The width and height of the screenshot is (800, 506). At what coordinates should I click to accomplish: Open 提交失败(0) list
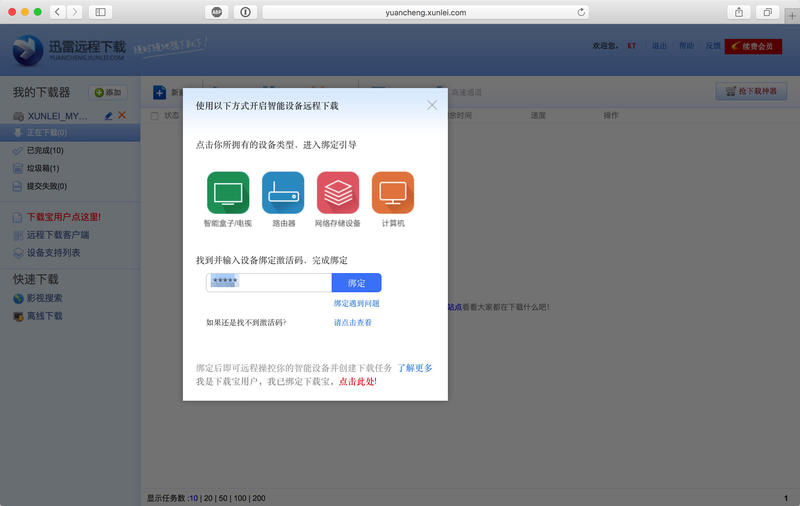pos(46,186)
